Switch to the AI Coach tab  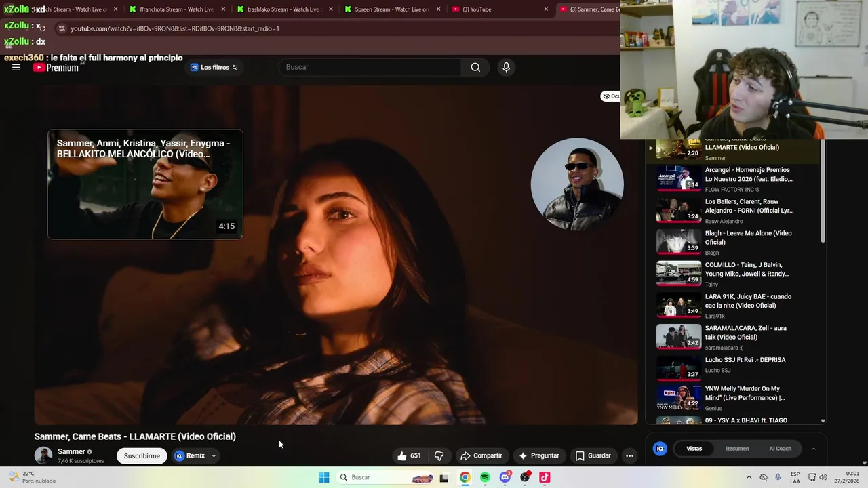click(x=780, y=449)
